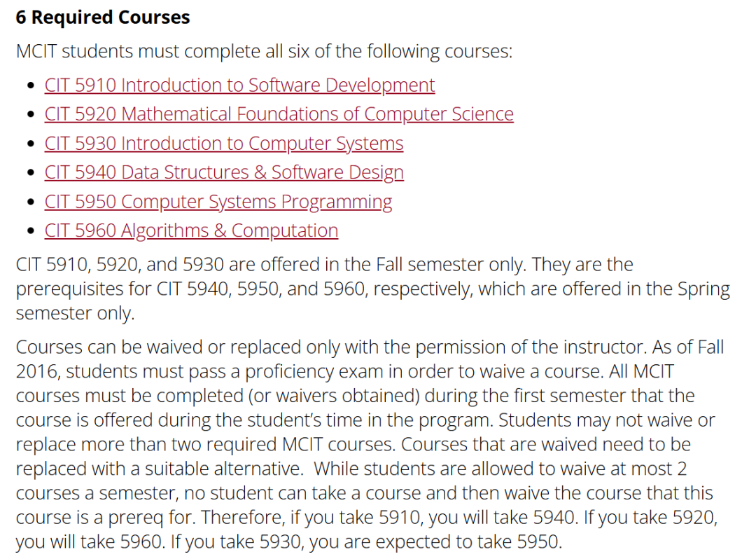Follow the CIT 5930 Introduction to Computer Systems link
Viewport: 756px width, 559px height.
(x=224, y=144)
